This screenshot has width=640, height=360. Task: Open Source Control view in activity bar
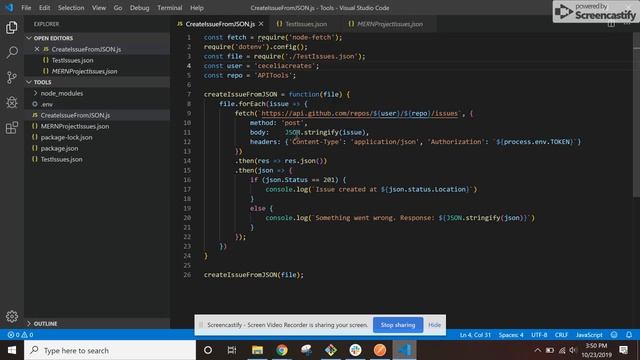(x=12, y=77)
